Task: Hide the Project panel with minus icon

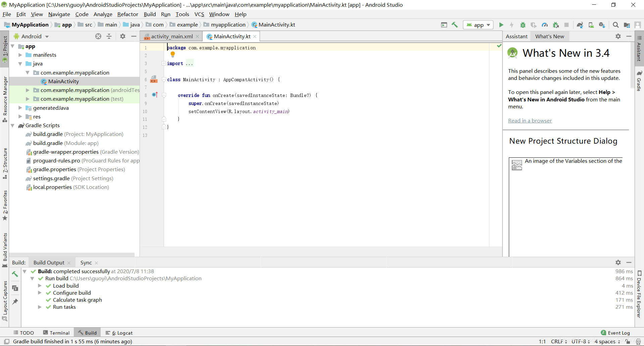Action: click(x=133, y=36)
